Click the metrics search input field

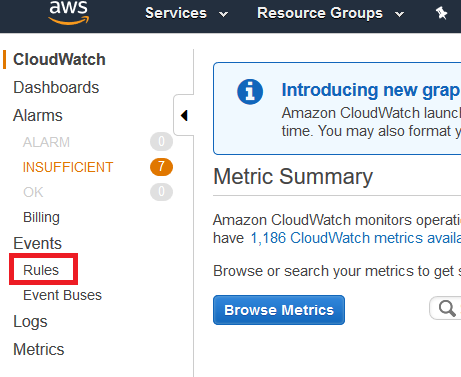445,308
